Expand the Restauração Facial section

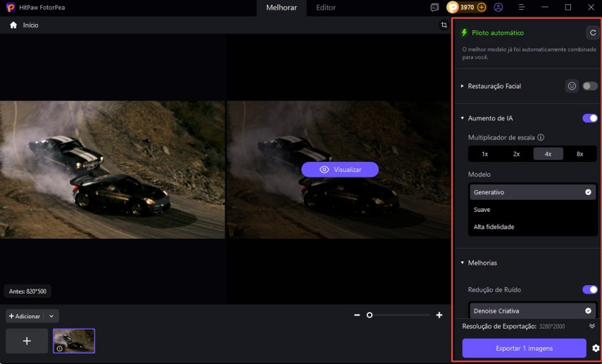(463, 86)
